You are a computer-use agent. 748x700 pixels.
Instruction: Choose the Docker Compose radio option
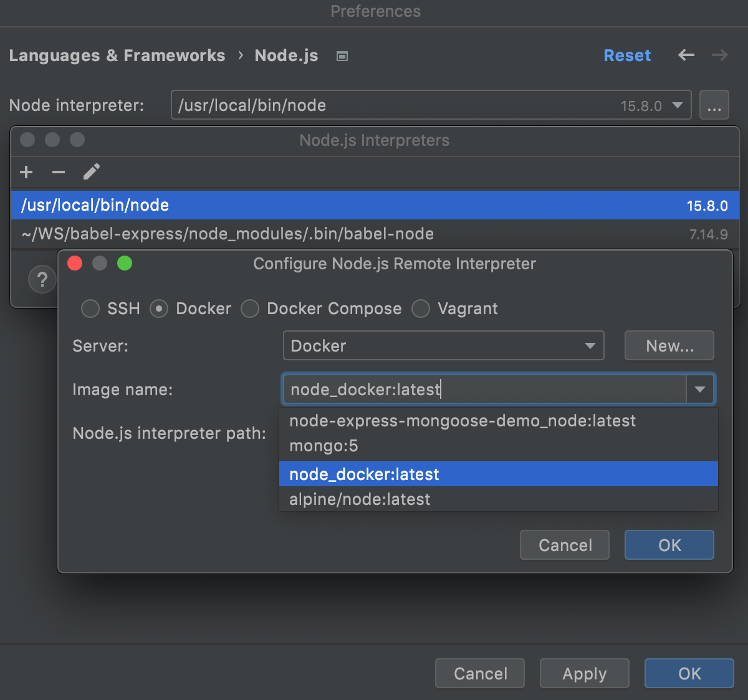250,309
